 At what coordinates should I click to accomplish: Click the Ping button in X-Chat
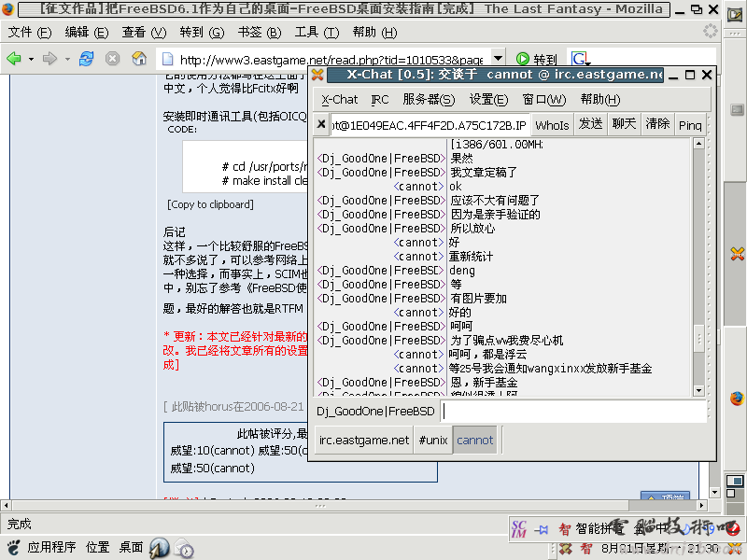(689, 125)
